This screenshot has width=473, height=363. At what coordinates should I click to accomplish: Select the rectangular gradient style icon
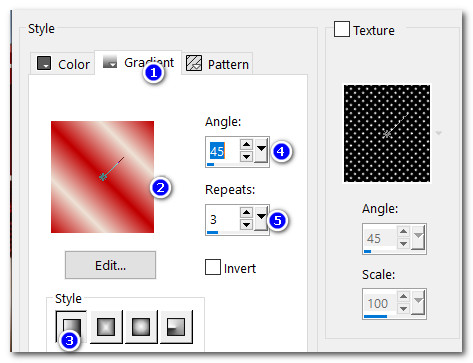tap(106, 327)
